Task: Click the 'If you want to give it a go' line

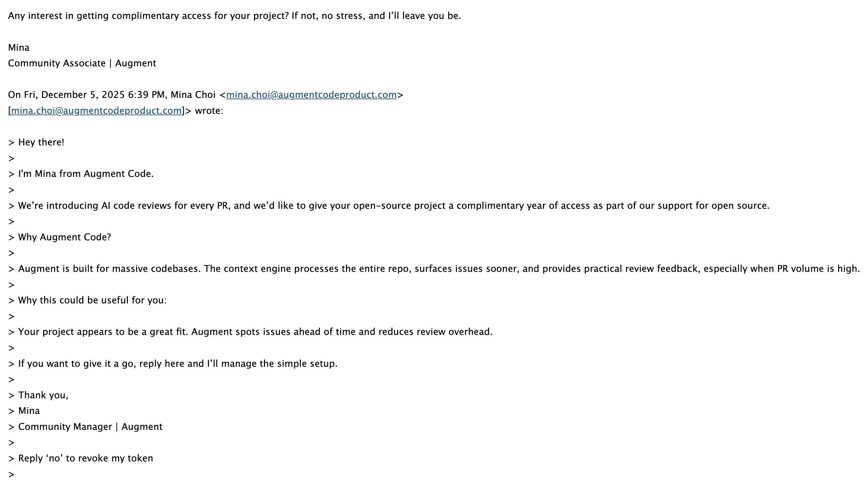Action: [178, 364]
